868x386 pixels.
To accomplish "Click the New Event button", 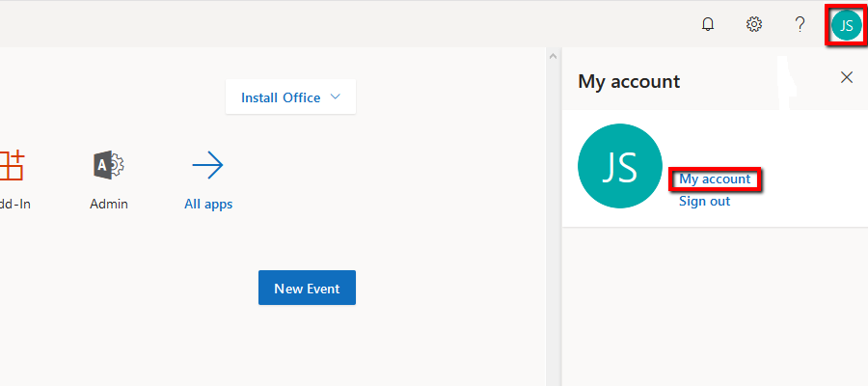I will click(307, 288).
